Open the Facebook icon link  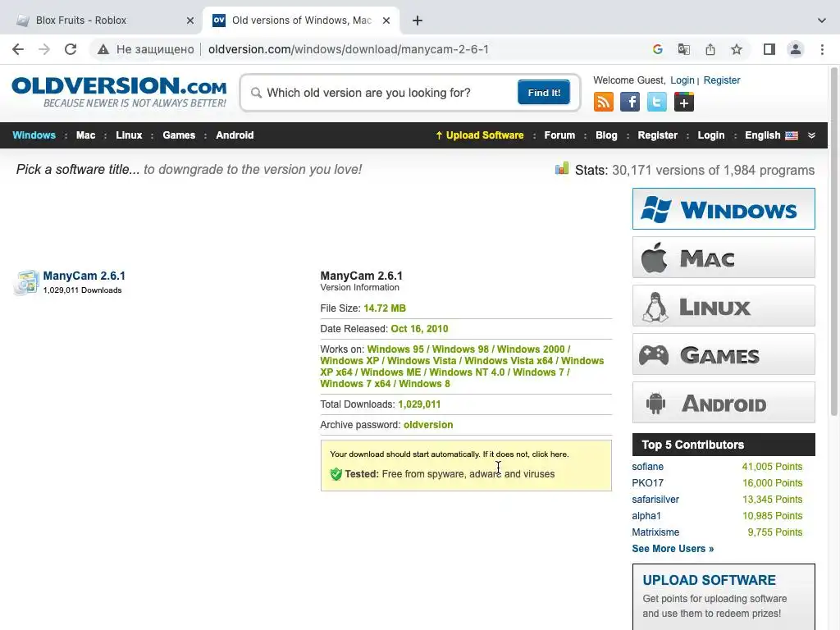[x=630, y=102]
